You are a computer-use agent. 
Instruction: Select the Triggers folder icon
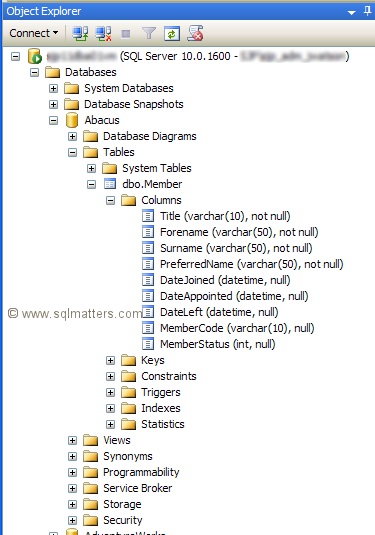coord(129,393)
